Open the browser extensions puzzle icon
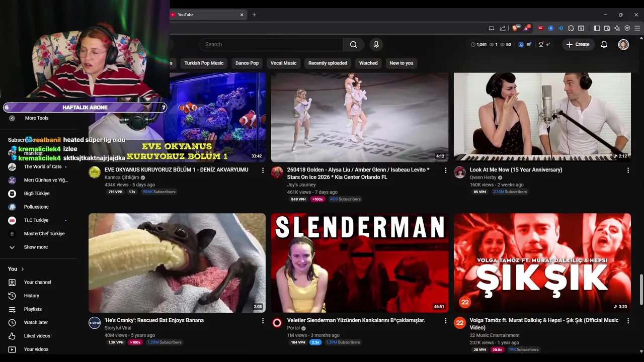The width and height of the screenshot is (644, 362). coord(571,28)
